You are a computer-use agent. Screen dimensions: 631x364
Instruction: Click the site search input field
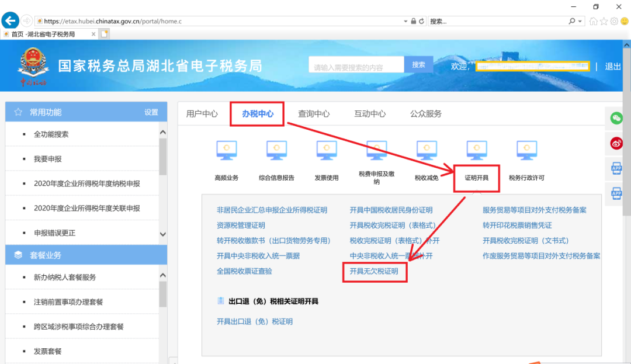pos(356,65)
